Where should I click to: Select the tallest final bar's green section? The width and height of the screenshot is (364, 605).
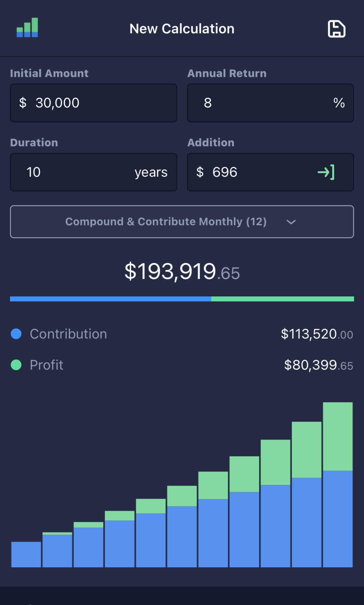[338, 436]
